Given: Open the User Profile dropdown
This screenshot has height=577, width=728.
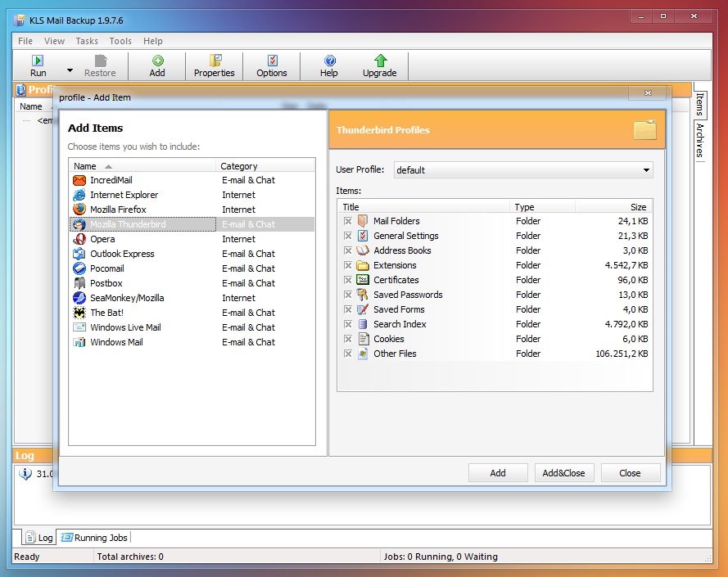Looking at the screenshot, I should [x=523, y=170].
